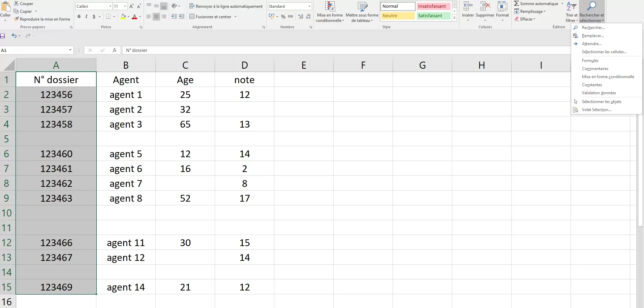Click the Save floppy disk icon
The height and width of the screenshot is (308, 644).
[2, 36]
